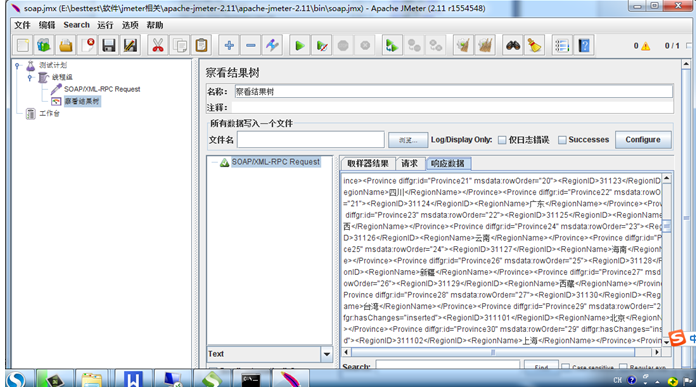Open the file explorer taskbar icon

click(x=91, y=379)
